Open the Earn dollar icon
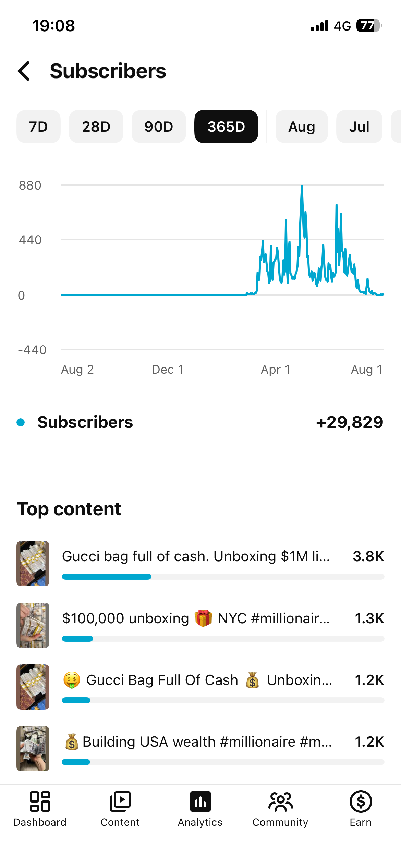 [361, 801]
